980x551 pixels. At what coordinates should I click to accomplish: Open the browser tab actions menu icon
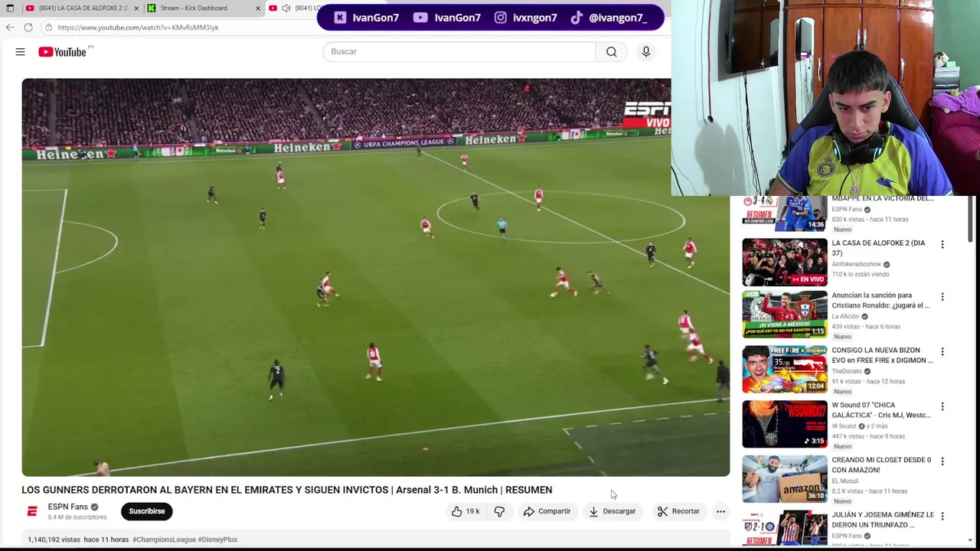point(10,8)
